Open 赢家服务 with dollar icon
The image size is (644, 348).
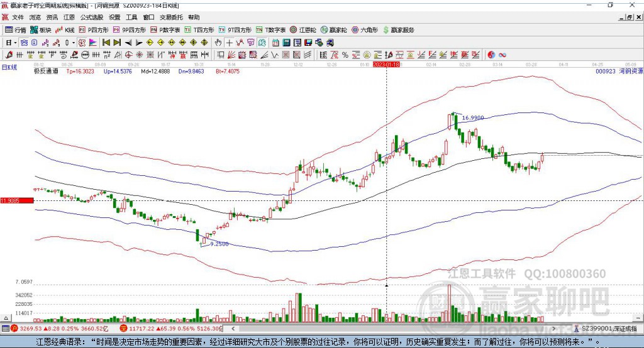(398, 30)
